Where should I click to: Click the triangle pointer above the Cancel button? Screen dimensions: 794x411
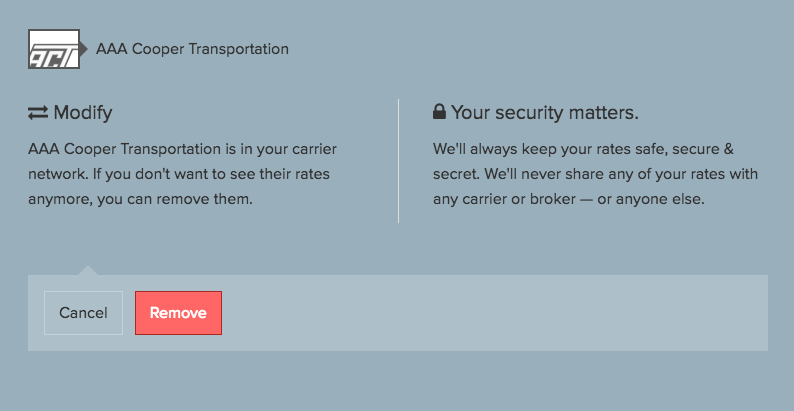[87, 270]
